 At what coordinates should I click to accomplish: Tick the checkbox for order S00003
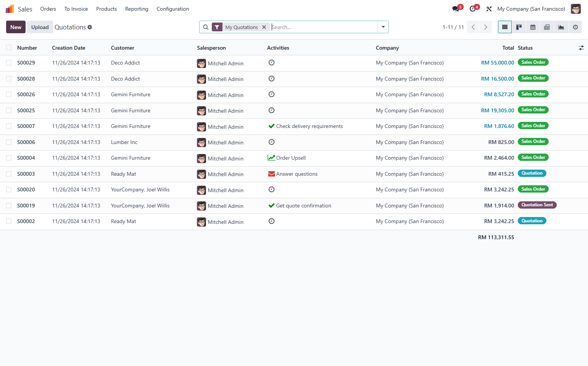point(9,174)
